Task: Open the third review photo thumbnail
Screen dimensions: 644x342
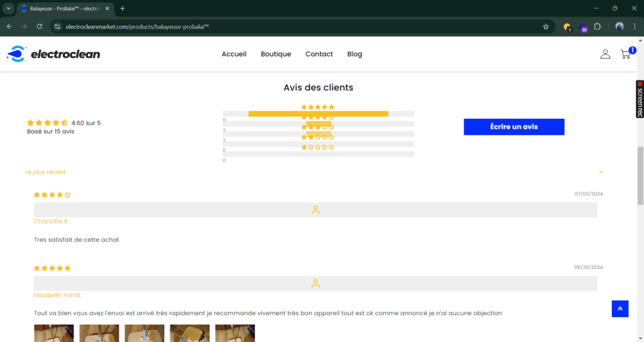Action: point(144,333)
